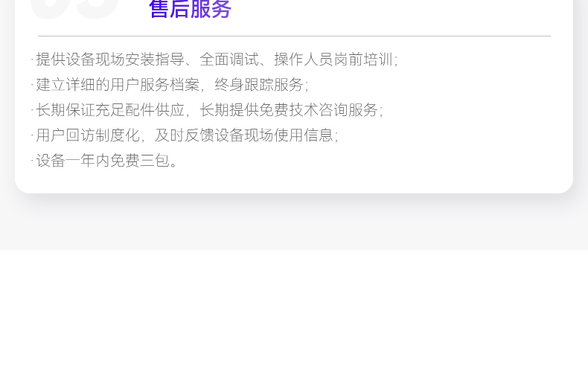This screenshot has width=588, height=372.
Task: Click the bullet dot before 建立详细
Action: pyautogui.click(x=33, y=84)
